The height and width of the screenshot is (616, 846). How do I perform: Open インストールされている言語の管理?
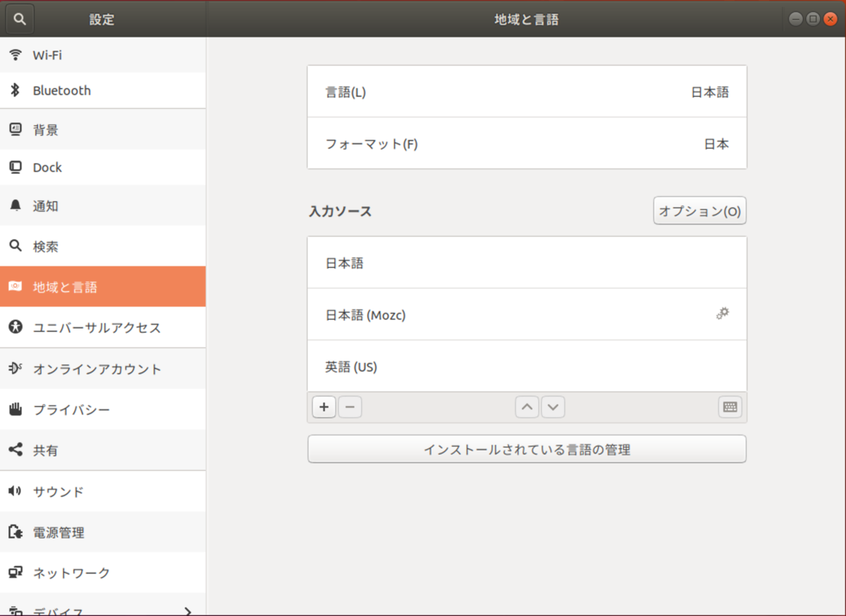coord(527,449)
